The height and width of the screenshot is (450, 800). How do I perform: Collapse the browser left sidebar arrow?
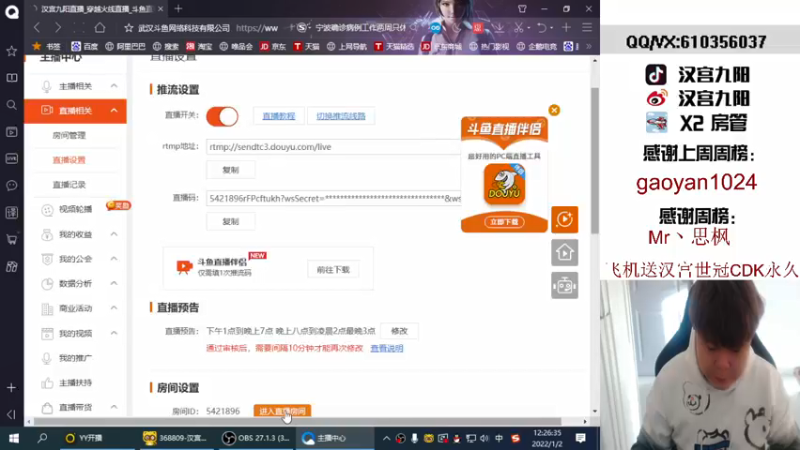tap(11, 414)
